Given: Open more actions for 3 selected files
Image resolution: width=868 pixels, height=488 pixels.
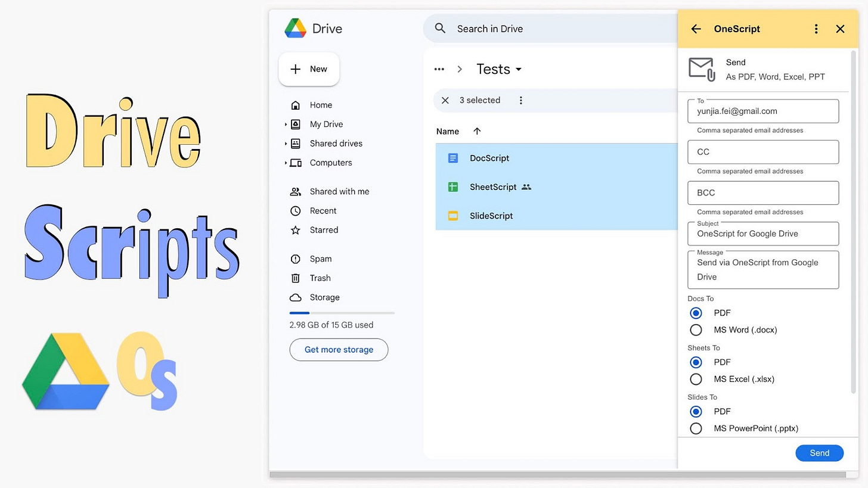Looking at the screenshot, I should tap(520, 100).
